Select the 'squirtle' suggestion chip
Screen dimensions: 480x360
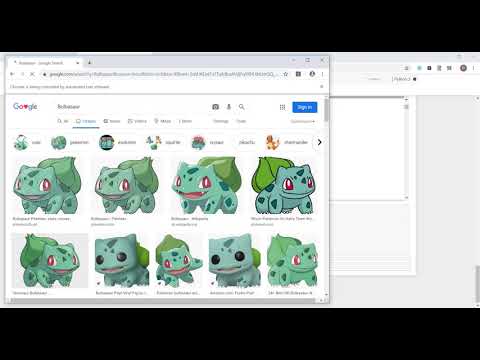click(163, 142)
